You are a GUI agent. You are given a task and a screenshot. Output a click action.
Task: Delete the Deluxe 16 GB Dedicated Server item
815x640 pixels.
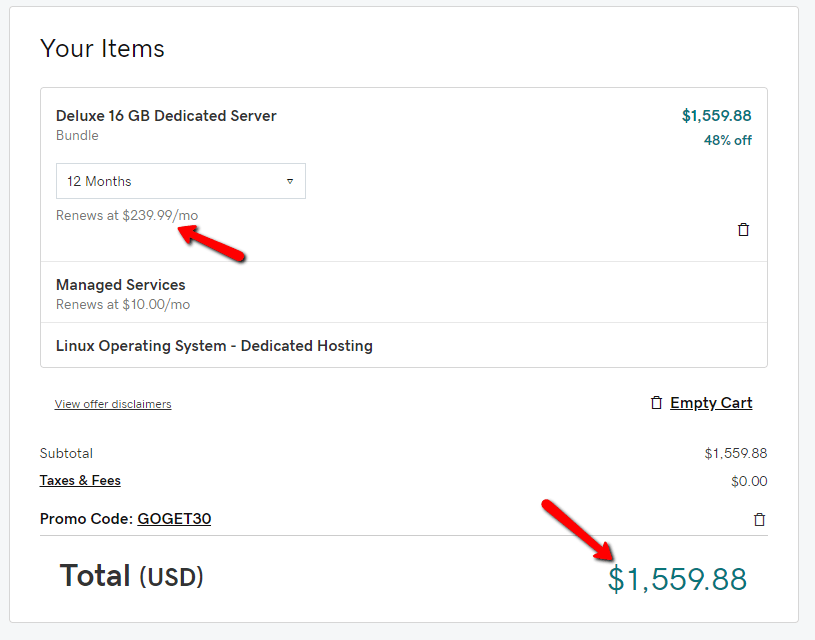pos(743,230)
